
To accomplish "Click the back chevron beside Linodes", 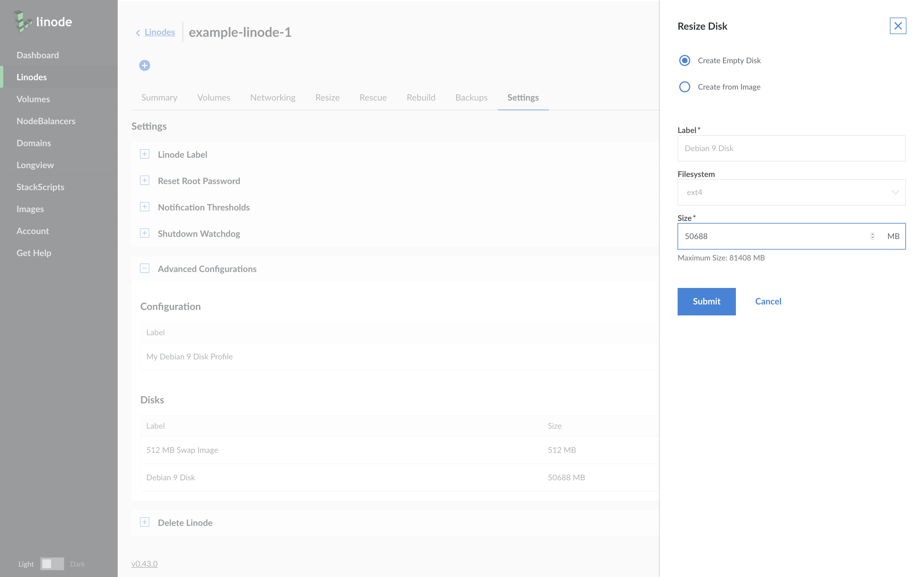I will click(x=138, y=33).
